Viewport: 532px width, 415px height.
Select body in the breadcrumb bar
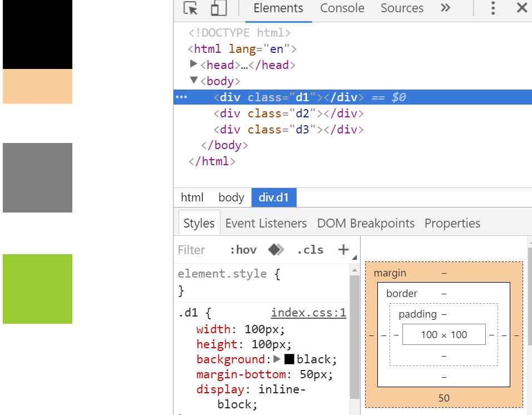point(231,197)
